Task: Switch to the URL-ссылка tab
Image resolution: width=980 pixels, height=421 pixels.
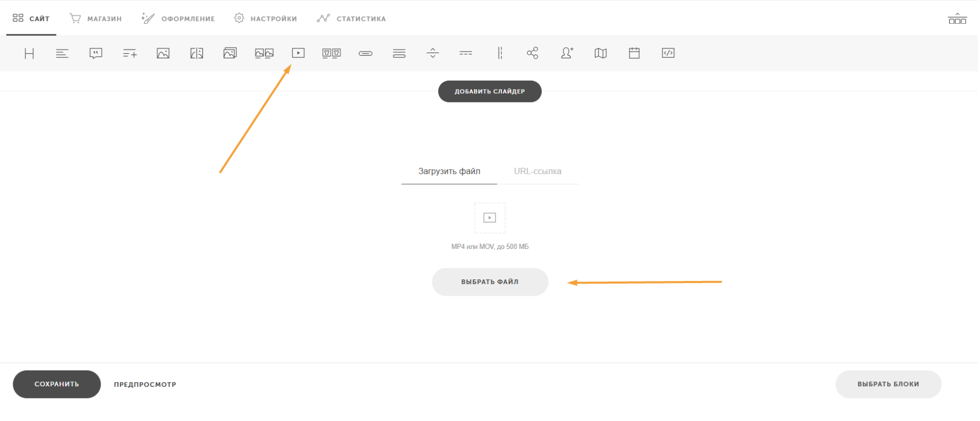Action: [538, 172]
